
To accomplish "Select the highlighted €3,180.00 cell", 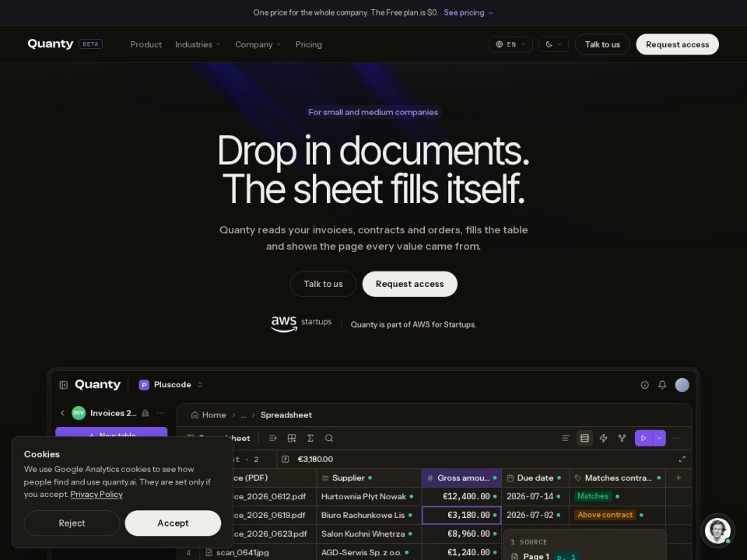I will click(x=461, y=515).
